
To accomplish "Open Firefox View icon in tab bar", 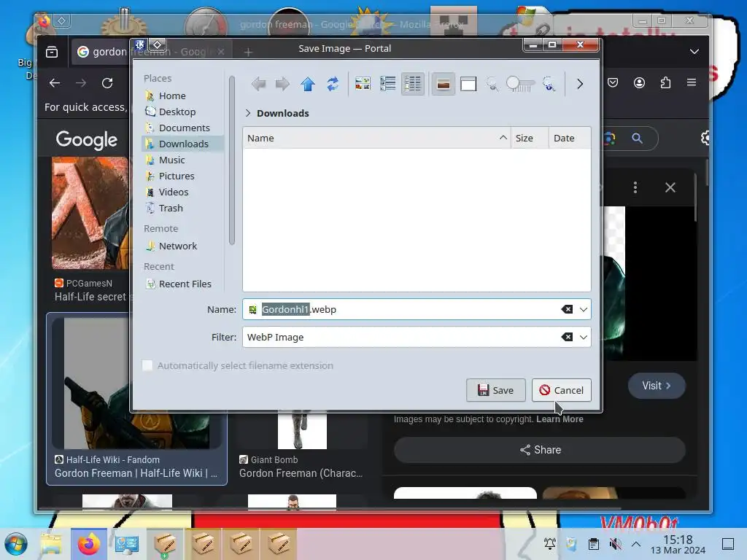I will [52, 52].
